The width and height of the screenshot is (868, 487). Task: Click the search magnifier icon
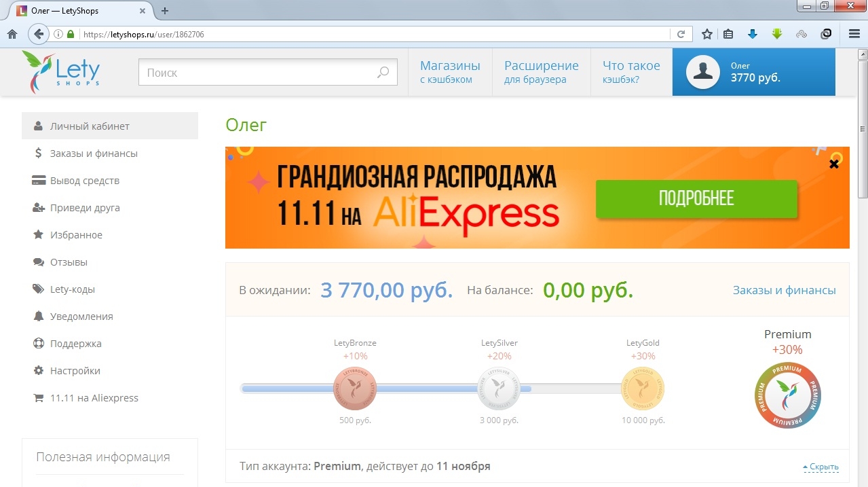(383, 72)
